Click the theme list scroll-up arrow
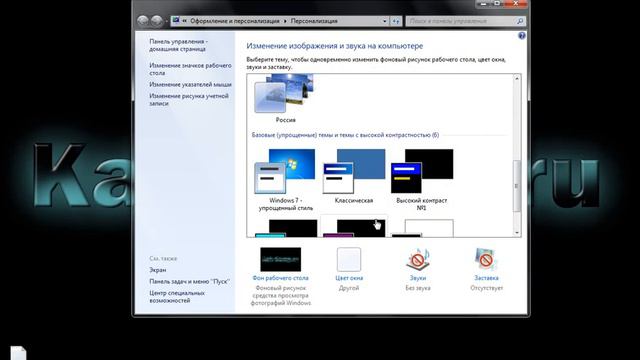This screenshot has height=360, width=640. click(517, 78)
